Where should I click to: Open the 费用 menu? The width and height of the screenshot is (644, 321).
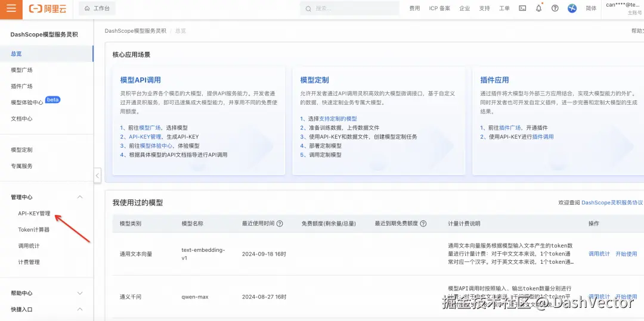tap(414, 8)
